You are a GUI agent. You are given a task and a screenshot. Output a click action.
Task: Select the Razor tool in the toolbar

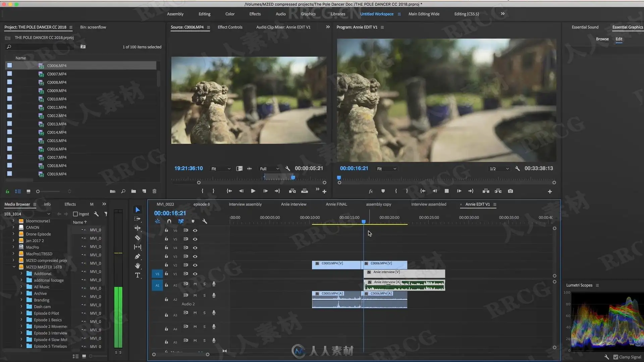(x=138, y=238)
